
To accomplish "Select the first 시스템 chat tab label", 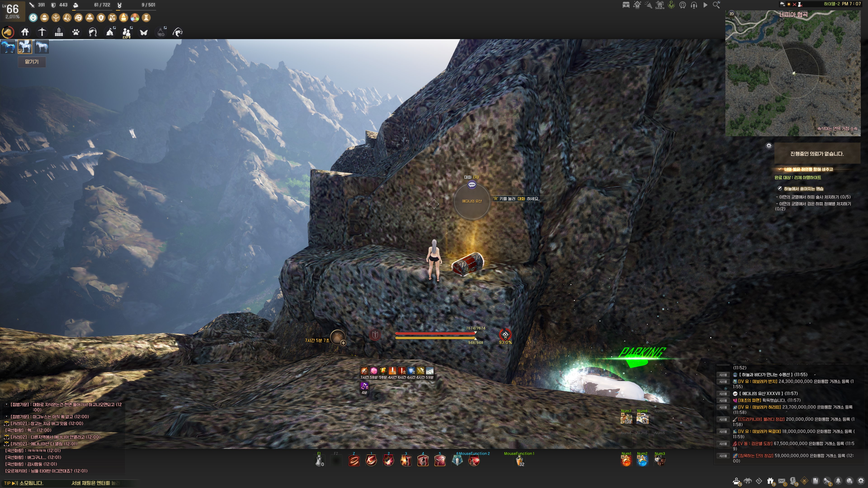I will 723,375.
